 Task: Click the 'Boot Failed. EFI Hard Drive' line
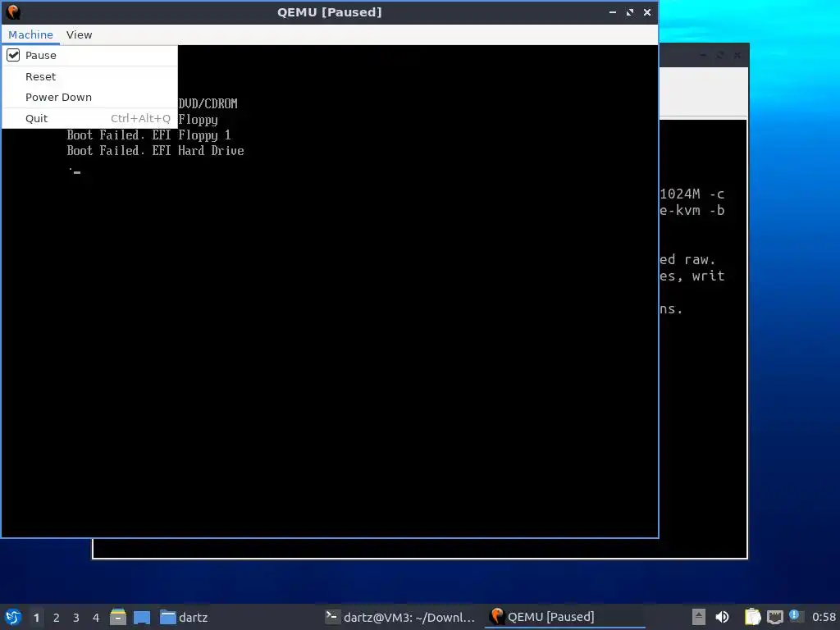(155, 151)
